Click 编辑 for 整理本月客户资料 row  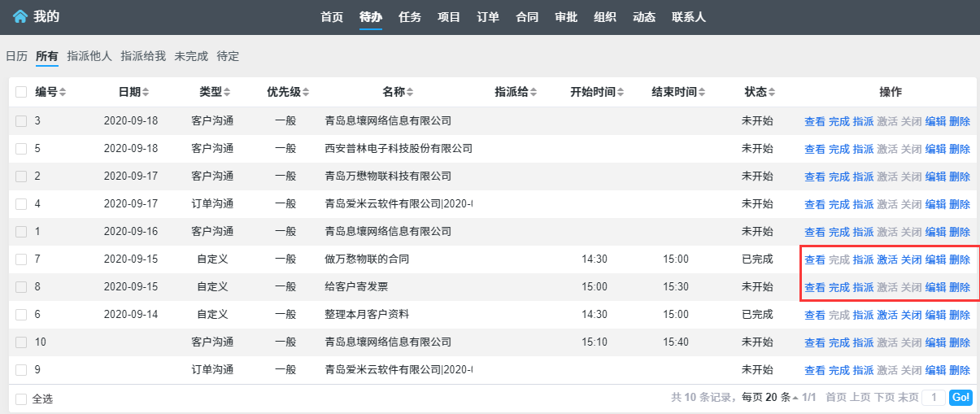click(x=935, y=315)
